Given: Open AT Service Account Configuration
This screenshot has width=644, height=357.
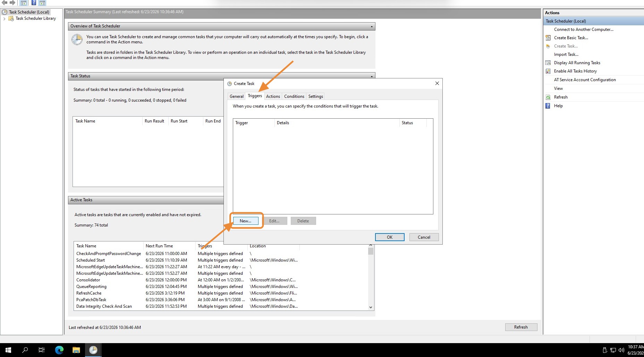Looking at the screenshot, I should pyautogui.click(x=585, y=80).
